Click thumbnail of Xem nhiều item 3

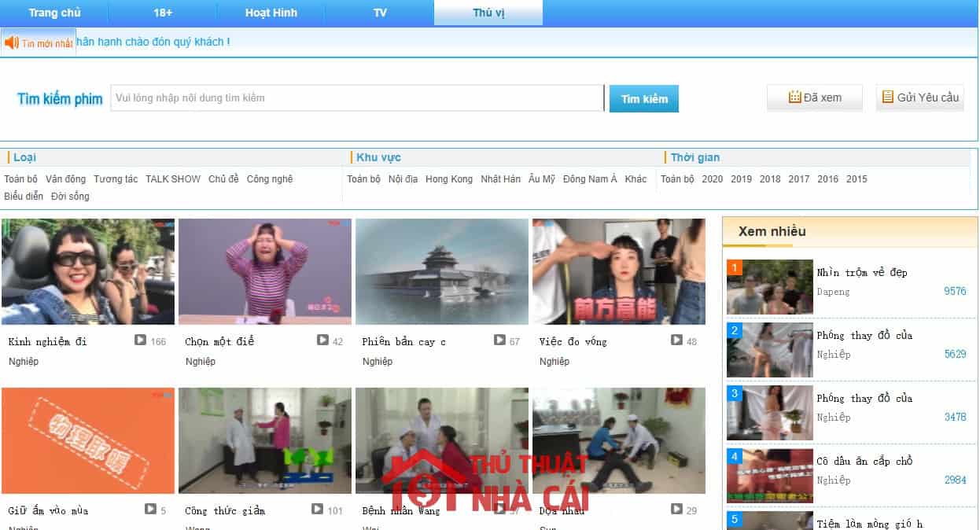point(770,413)
